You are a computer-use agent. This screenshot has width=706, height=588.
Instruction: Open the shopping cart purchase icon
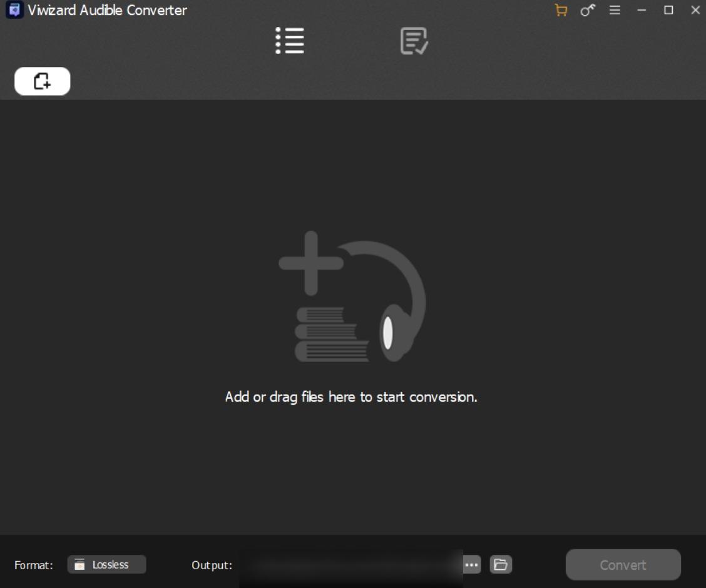[561, 10]
